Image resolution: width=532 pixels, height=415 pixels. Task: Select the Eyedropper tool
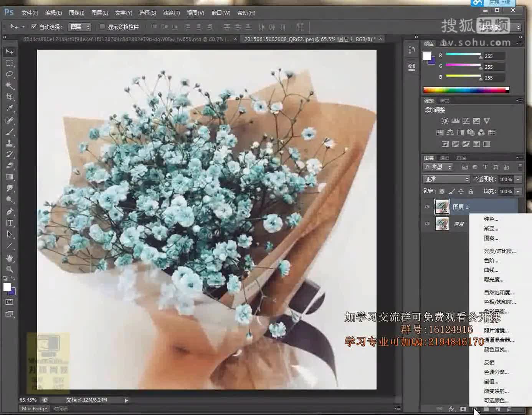pos(9,108)
